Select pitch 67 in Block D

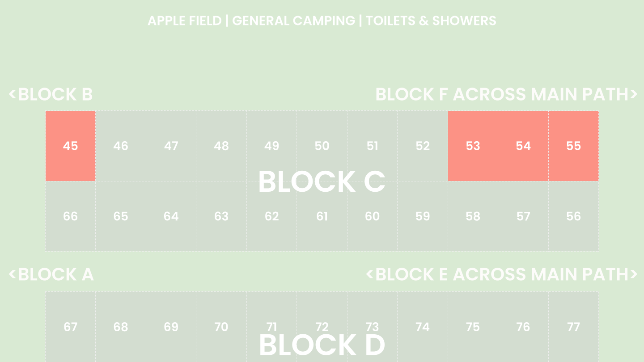click(70, 327)
